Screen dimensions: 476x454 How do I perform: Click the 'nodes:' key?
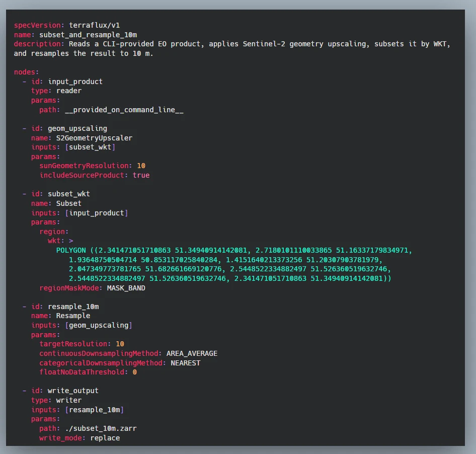coord(26,72)
